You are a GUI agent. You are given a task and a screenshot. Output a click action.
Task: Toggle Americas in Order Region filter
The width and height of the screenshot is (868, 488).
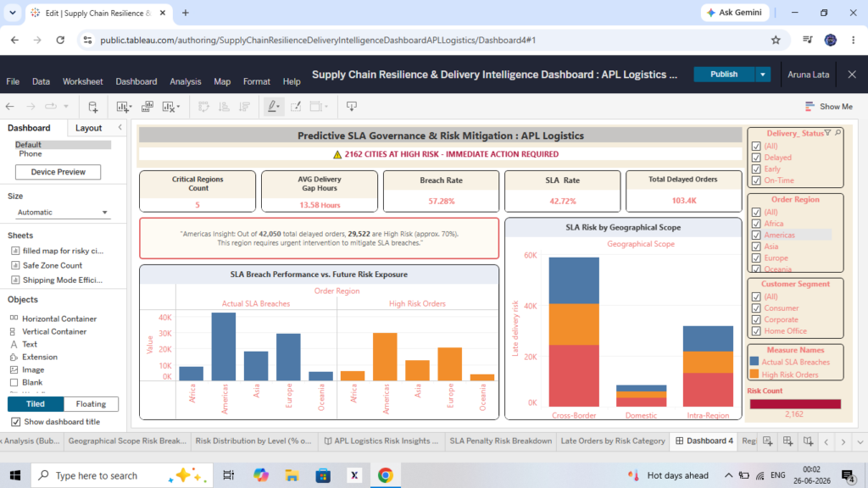(756, 236)
